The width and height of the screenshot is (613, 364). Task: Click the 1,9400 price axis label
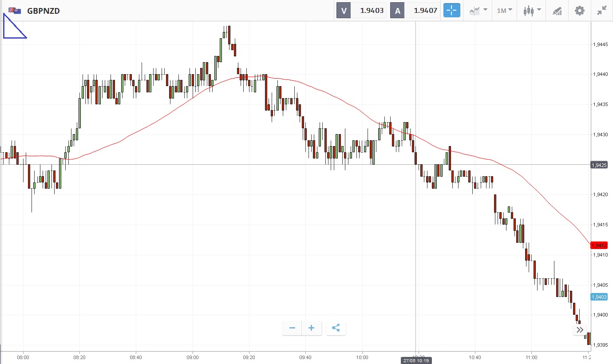click(600, 315)
